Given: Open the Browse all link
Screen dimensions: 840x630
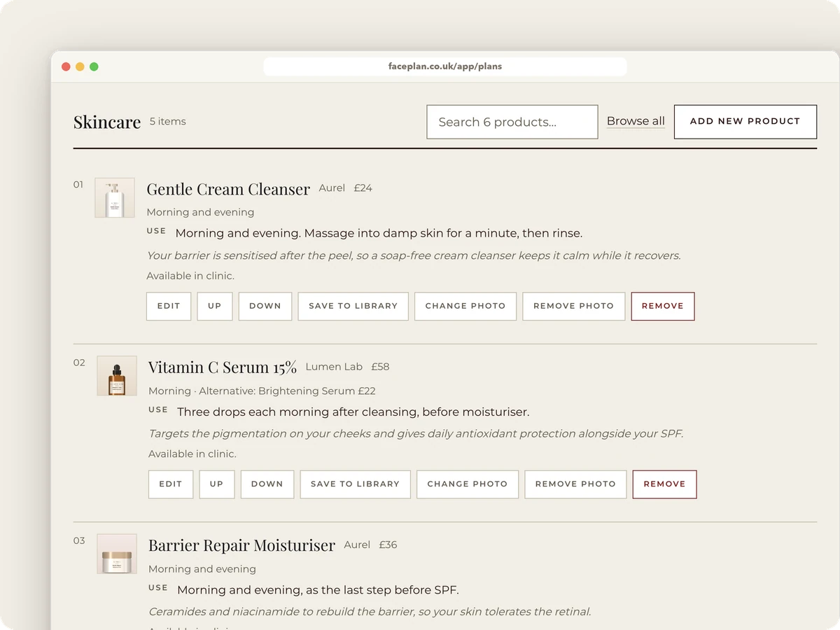Looking at the screenshot, I should tap(636, 121).
